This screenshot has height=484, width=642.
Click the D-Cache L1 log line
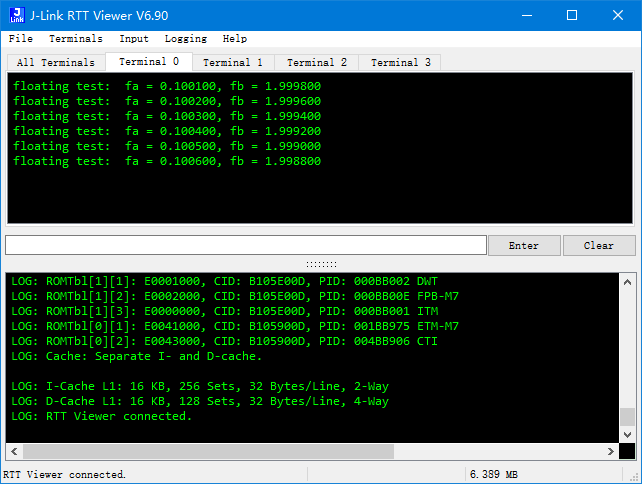tap(200, 401)
